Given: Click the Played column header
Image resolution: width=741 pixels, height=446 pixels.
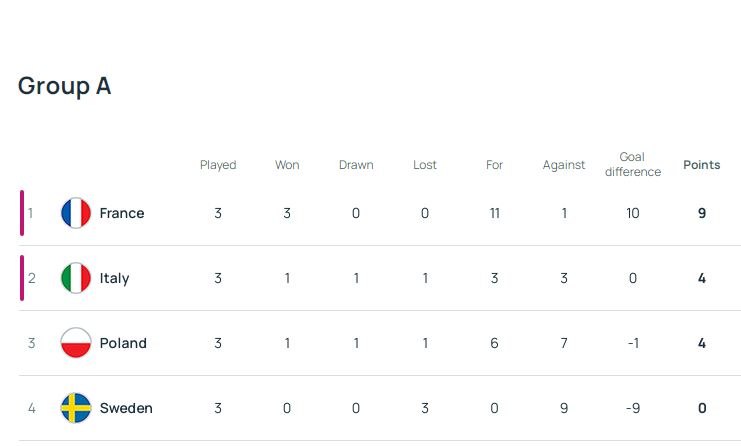Looking at the screenshot, I should (x=218, y=165).
